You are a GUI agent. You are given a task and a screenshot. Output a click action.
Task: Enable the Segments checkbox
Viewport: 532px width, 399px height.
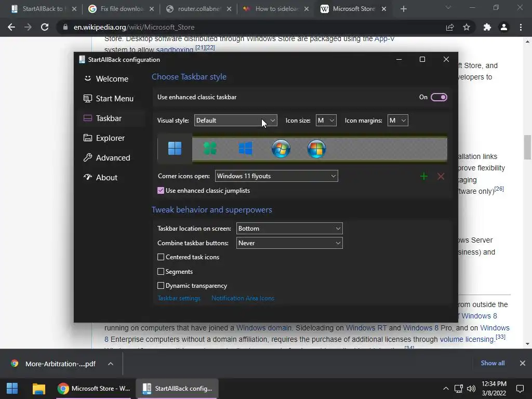pos(161,271)
